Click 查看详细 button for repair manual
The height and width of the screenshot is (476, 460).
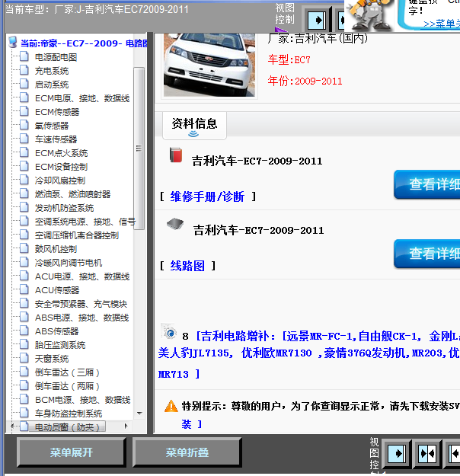(427, 184)
